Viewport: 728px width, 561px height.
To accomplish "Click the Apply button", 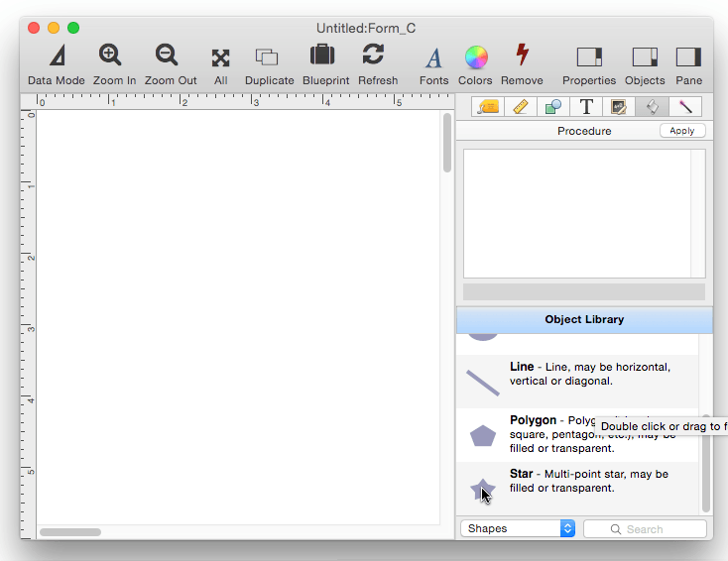I will point(682,131).
